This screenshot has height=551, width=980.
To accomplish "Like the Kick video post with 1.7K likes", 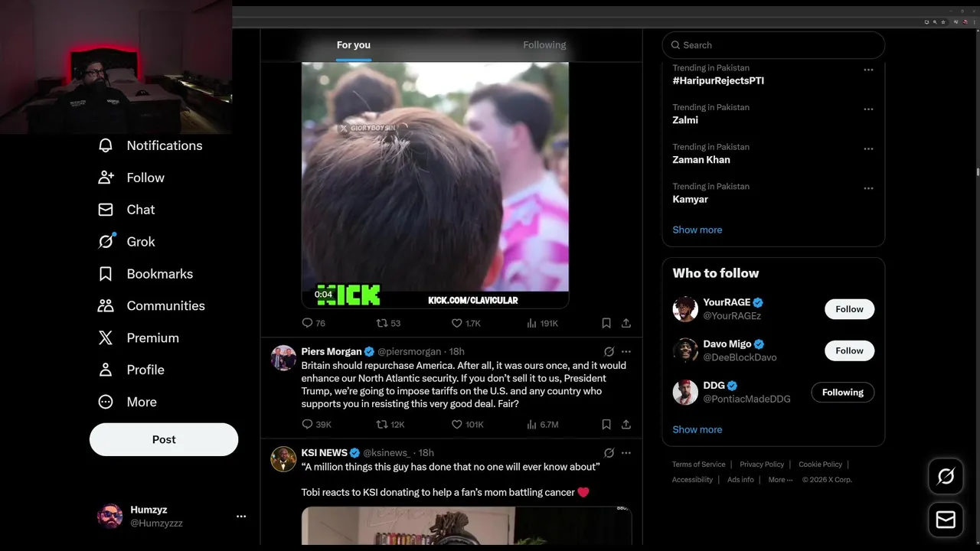I will [465, 323].
